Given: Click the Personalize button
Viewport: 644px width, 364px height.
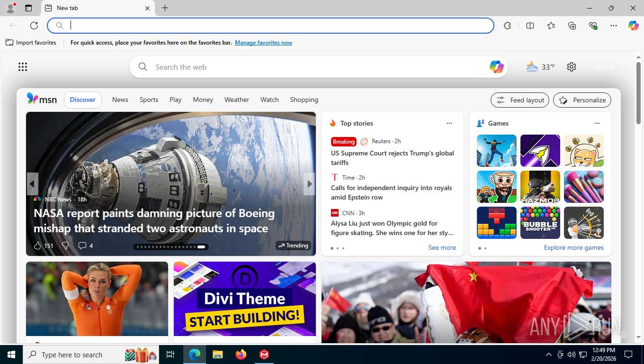Looking at the screenshot, I should pyautogui.click(x=582, y=100).
